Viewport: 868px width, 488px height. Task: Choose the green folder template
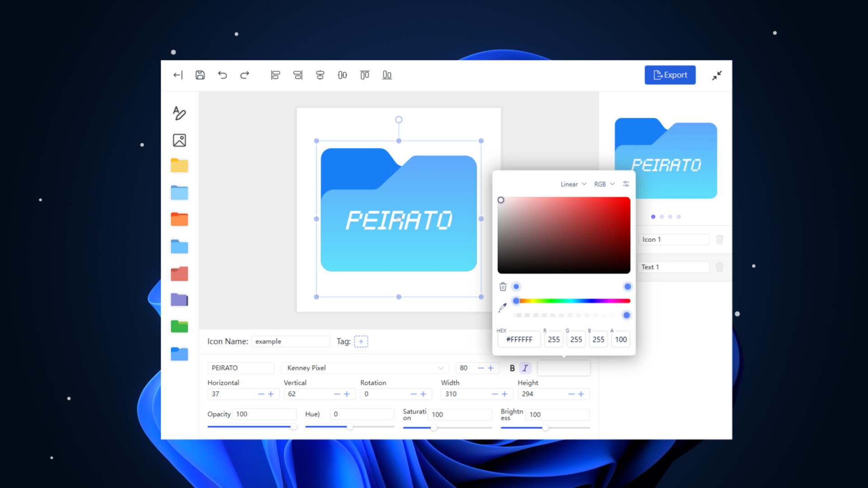click(x=179, y=326)
